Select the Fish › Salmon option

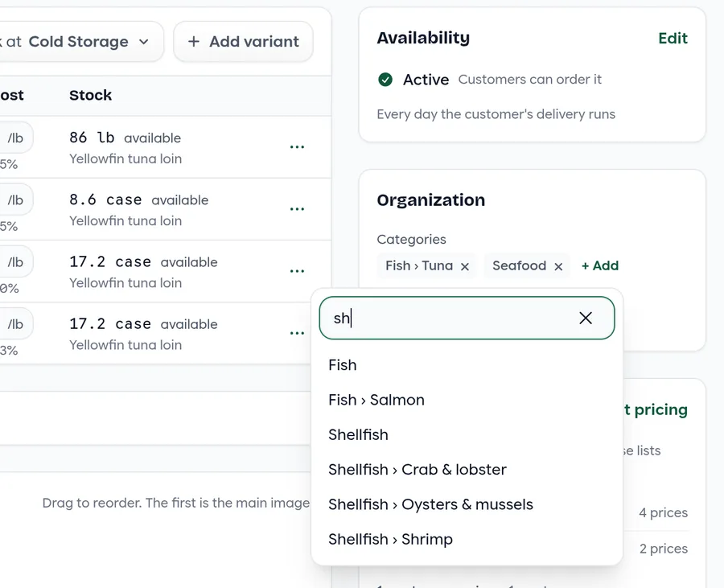(467, 400)
